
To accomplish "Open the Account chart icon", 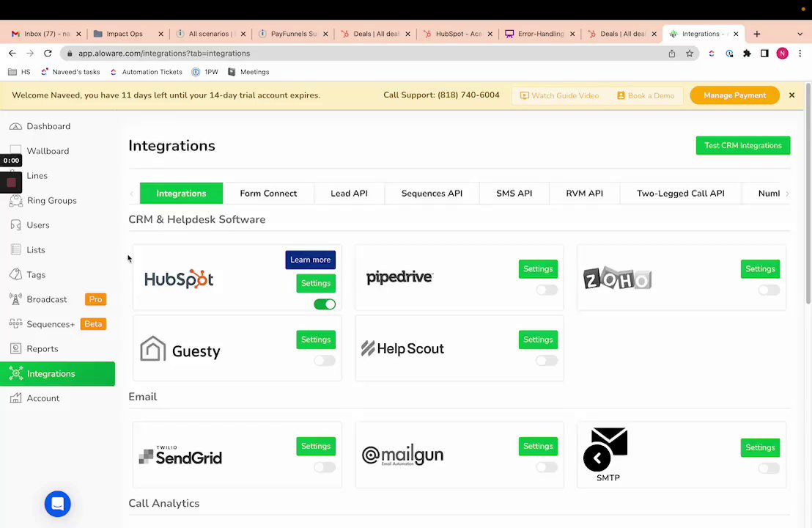I will 15,398.
